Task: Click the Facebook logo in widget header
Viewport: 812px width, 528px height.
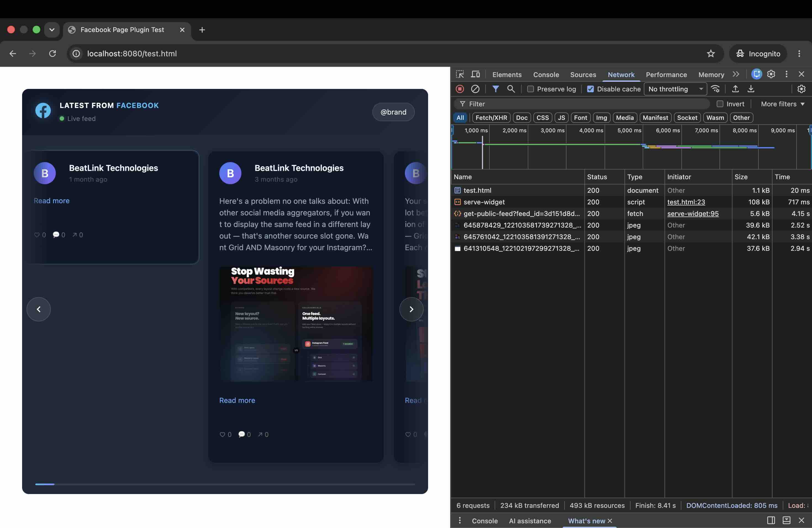Action: [43, 110]
